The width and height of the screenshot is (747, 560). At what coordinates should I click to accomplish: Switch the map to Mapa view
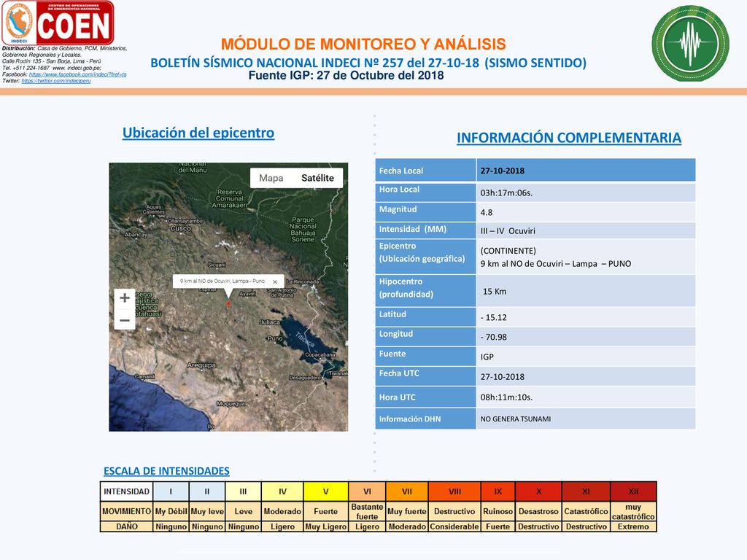(271, 178)
